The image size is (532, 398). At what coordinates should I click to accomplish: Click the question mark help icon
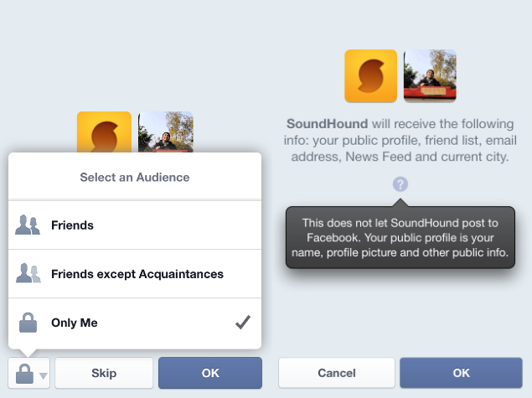[400, 184]
